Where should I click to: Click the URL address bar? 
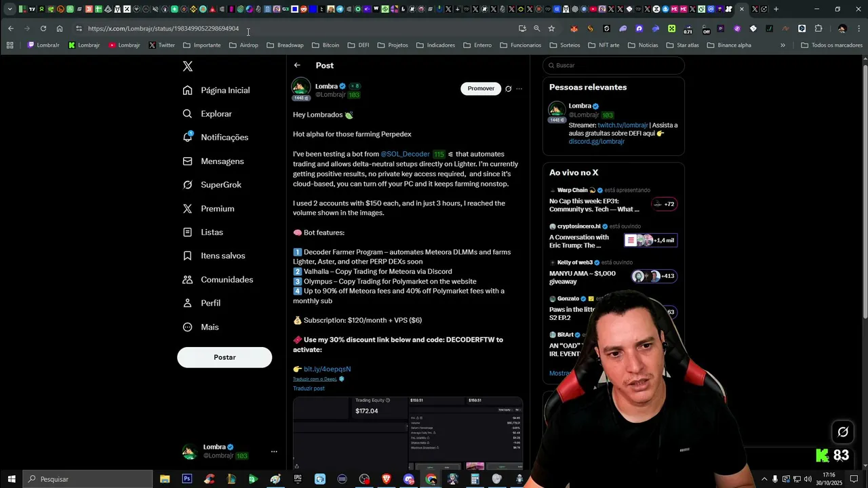coord(298,28)
